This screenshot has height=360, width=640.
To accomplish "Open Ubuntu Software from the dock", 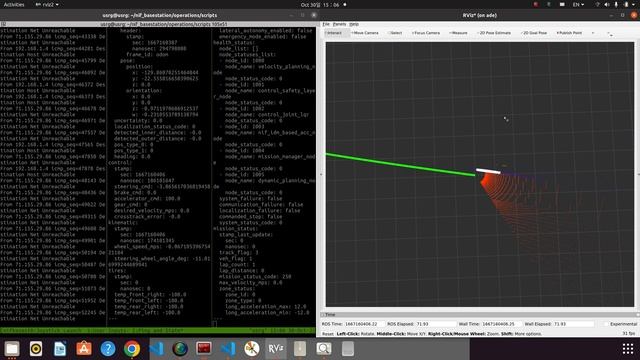I will (x=84, y=349).
